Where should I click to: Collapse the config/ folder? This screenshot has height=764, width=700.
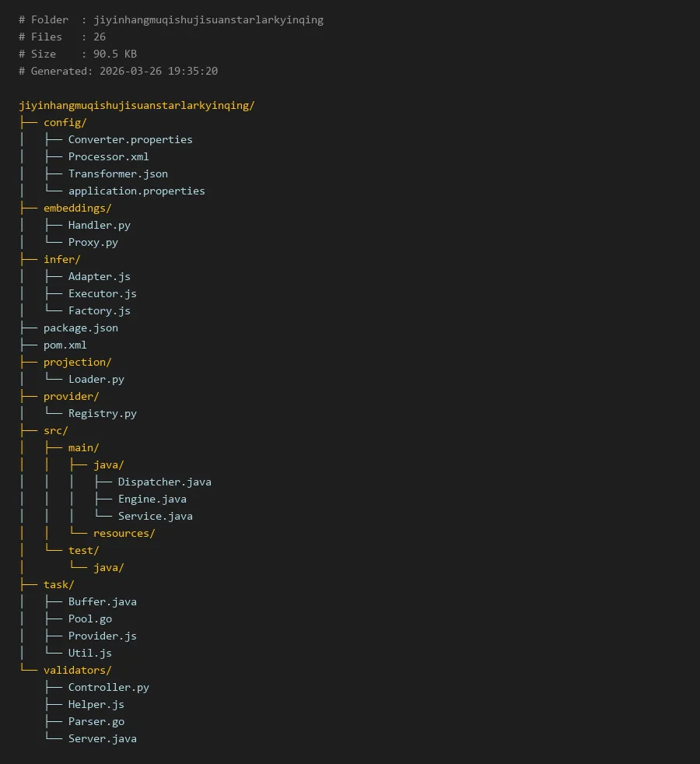(65, 122)
